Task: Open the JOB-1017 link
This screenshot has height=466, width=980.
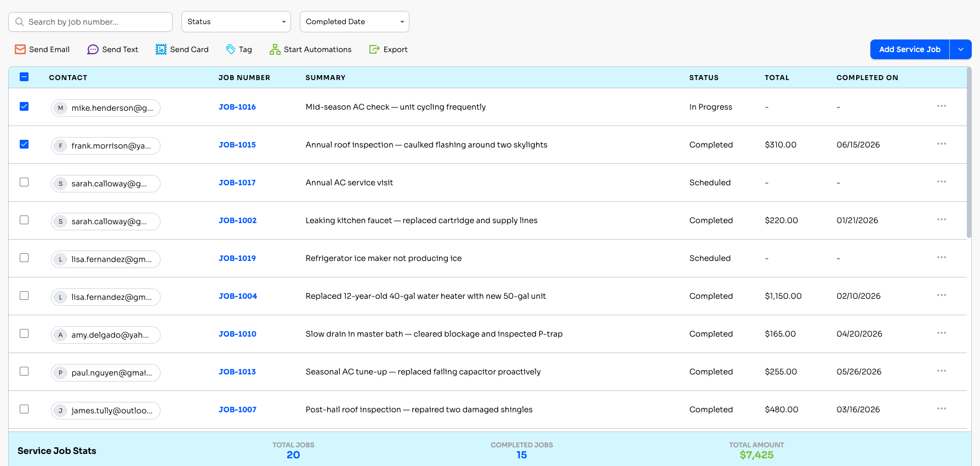Action: tap(237, 183)
